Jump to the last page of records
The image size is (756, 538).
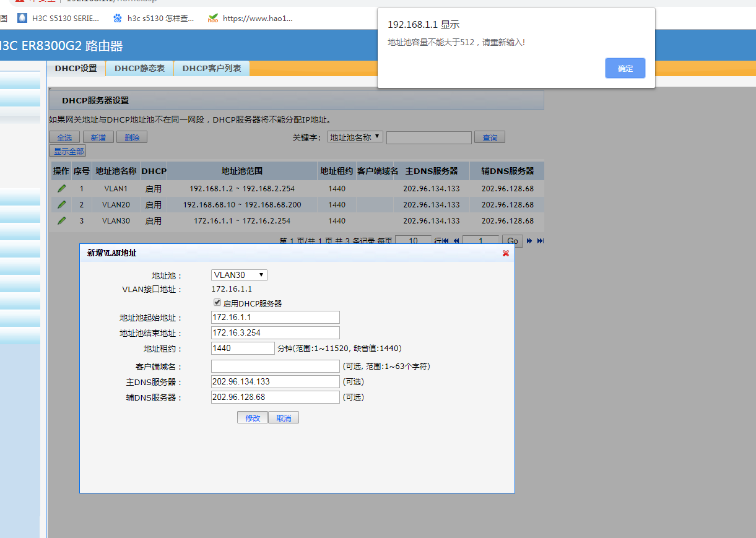point(540,241)
